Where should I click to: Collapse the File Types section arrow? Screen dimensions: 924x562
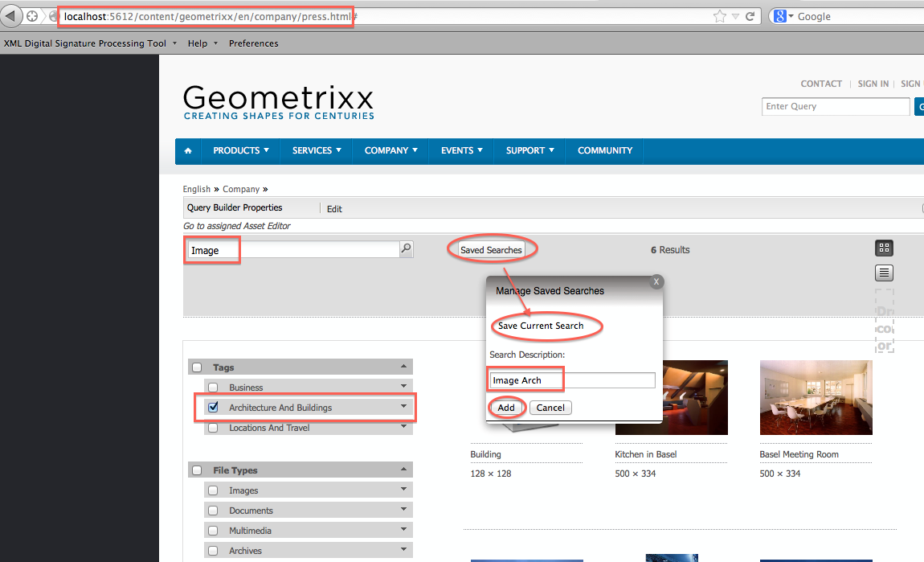[x=403, y=470]
